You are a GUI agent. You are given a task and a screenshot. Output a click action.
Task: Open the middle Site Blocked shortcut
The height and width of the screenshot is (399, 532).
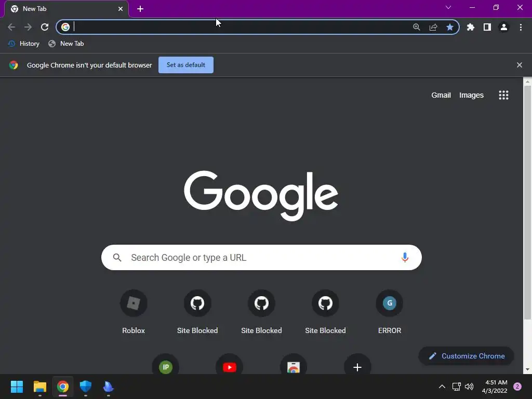(261, 312)
